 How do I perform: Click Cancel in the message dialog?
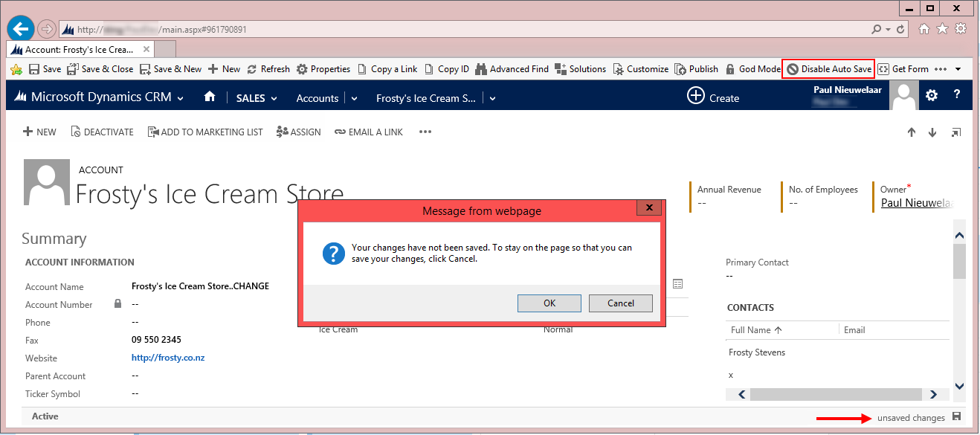click(x=620, y=303)
